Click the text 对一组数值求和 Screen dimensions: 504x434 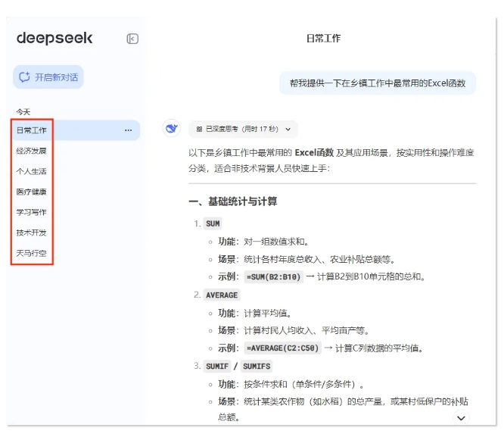point(276,242)
